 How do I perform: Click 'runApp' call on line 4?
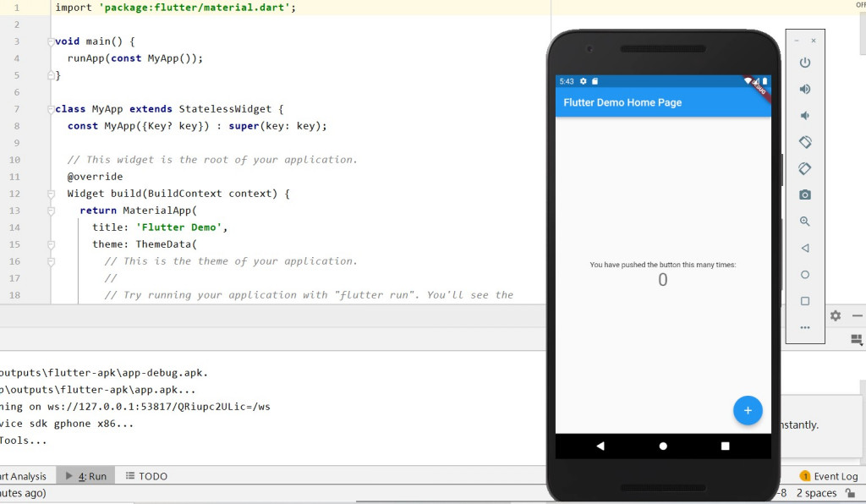click(x=86, y=58)
